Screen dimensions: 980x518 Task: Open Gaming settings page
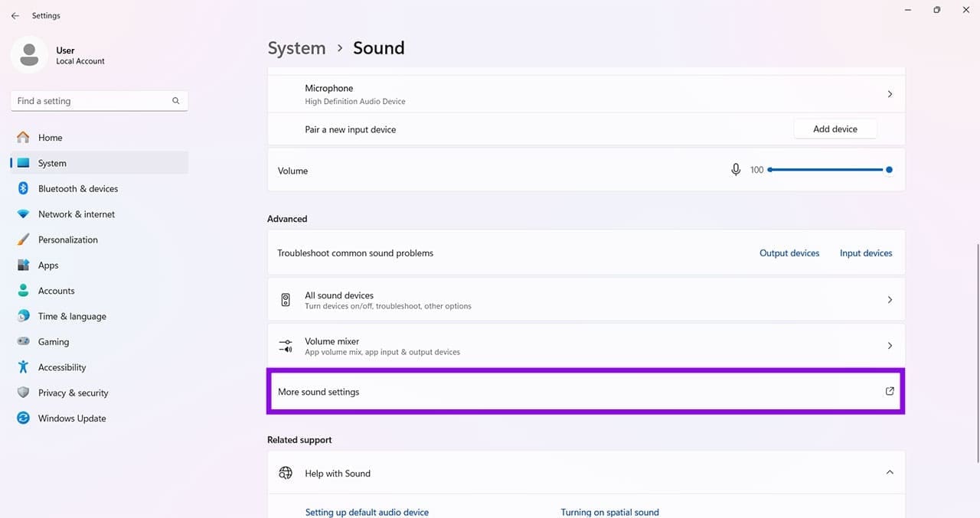100,341
